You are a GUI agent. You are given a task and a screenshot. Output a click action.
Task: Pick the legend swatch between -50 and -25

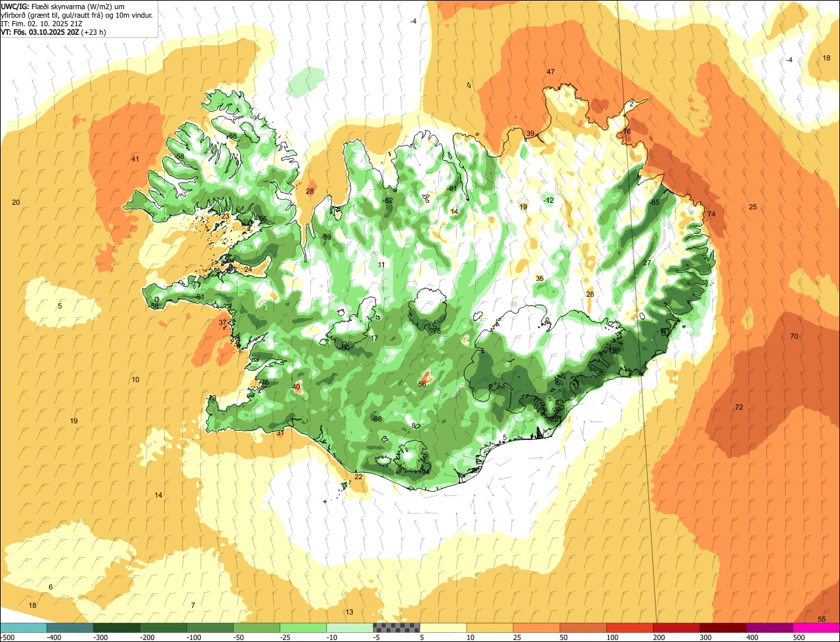click(256, 628)
